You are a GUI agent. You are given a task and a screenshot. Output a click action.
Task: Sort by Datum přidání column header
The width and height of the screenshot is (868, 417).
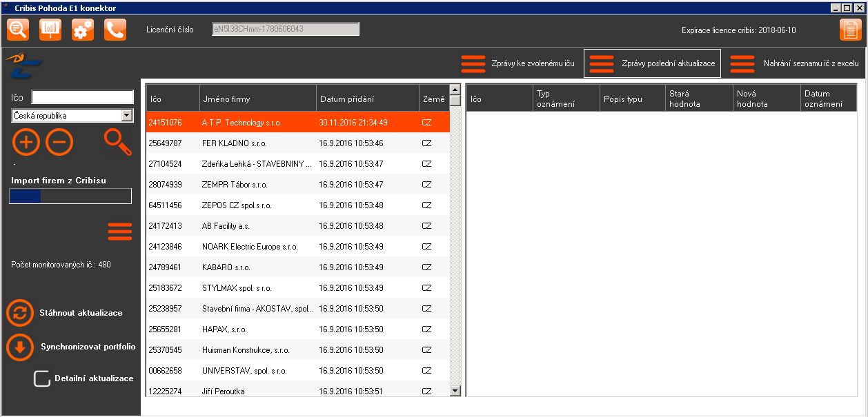click(368, 99)
